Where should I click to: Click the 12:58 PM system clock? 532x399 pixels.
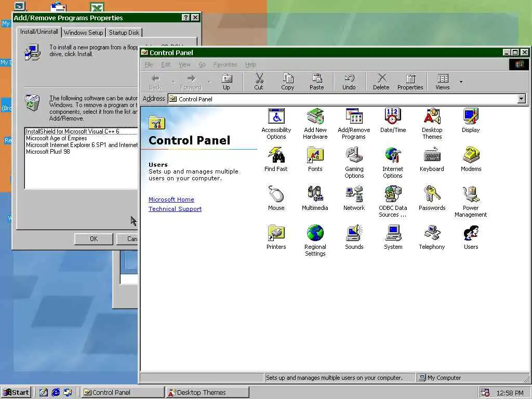[x=510, y=393]
